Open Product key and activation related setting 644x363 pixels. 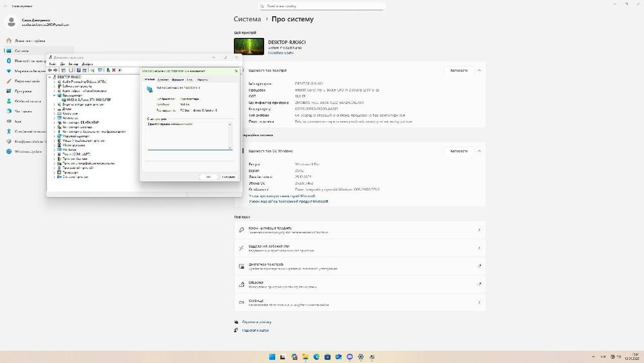[x=360, y=230]
